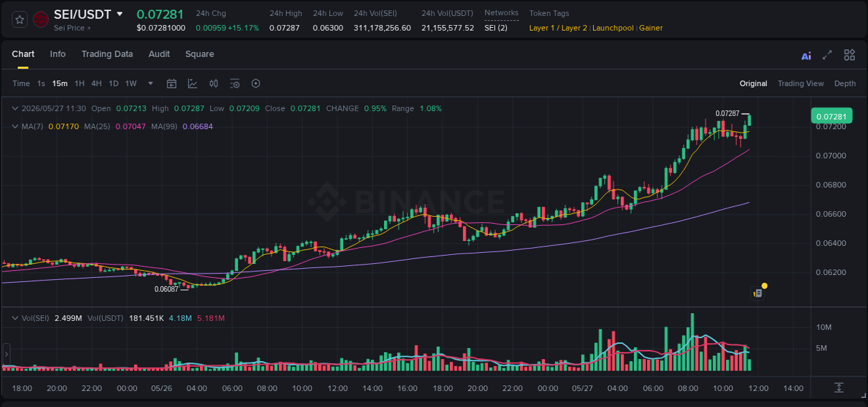Switch to Trading View chart mode
The image size is (868, 407).
[801, 83]
